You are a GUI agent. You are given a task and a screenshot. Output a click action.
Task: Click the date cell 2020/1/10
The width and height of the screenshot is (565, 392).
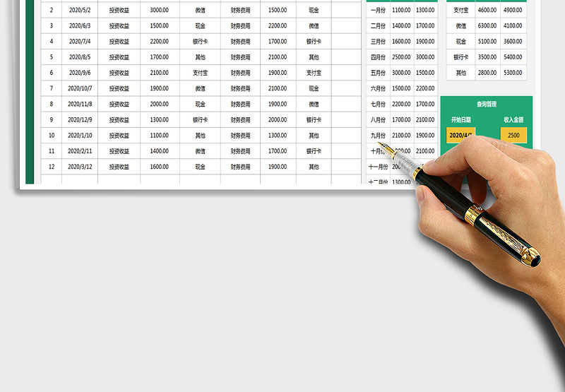79,136
